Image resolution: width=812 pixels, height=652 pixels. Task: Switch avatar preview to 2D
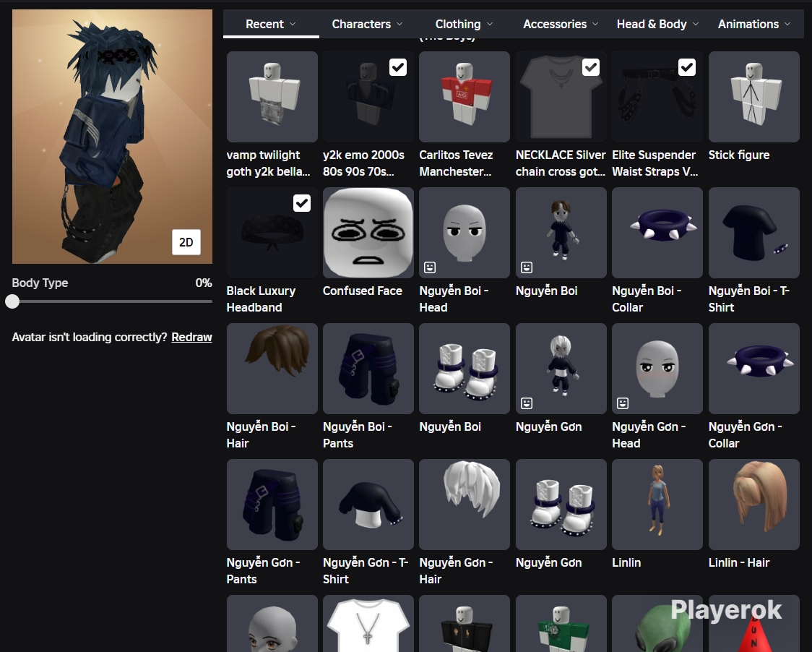click(x=186, y=242)
